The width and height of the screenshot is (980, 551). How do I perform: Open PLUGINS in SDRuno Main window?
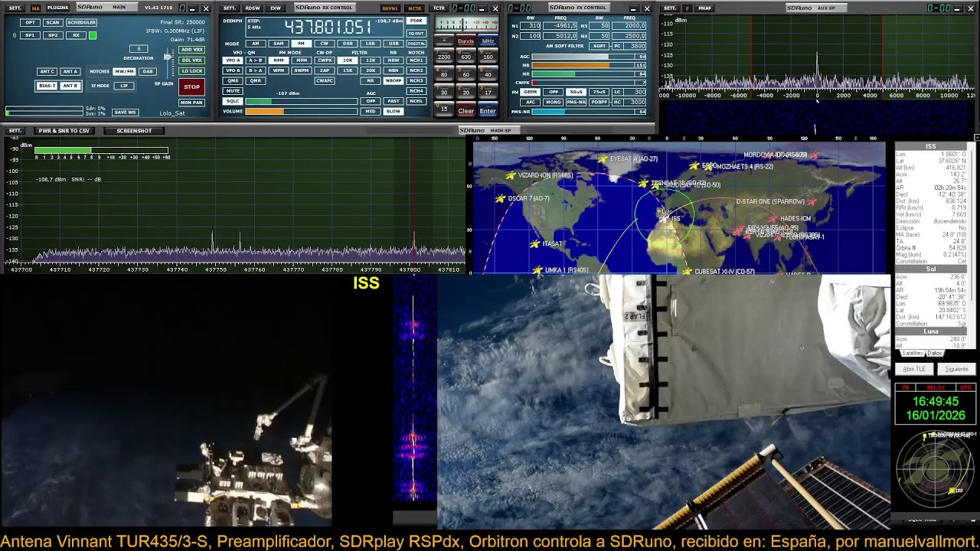57,8
